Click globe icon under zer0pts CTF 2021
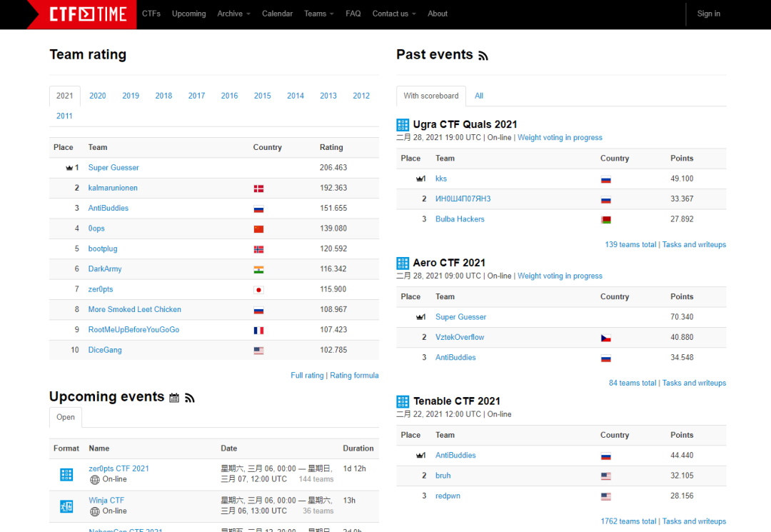771x532 pixels. tap(95, 480)
